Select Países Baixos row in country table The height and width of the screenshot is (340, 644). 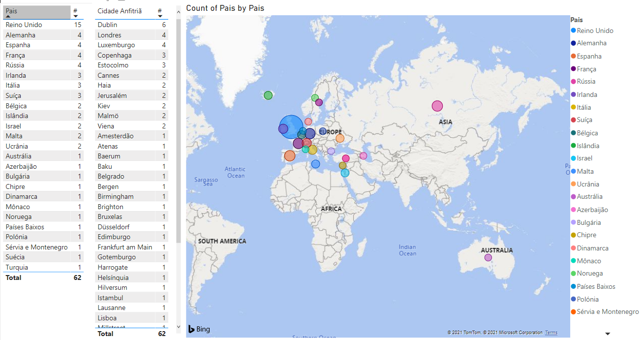pos(43,227)
